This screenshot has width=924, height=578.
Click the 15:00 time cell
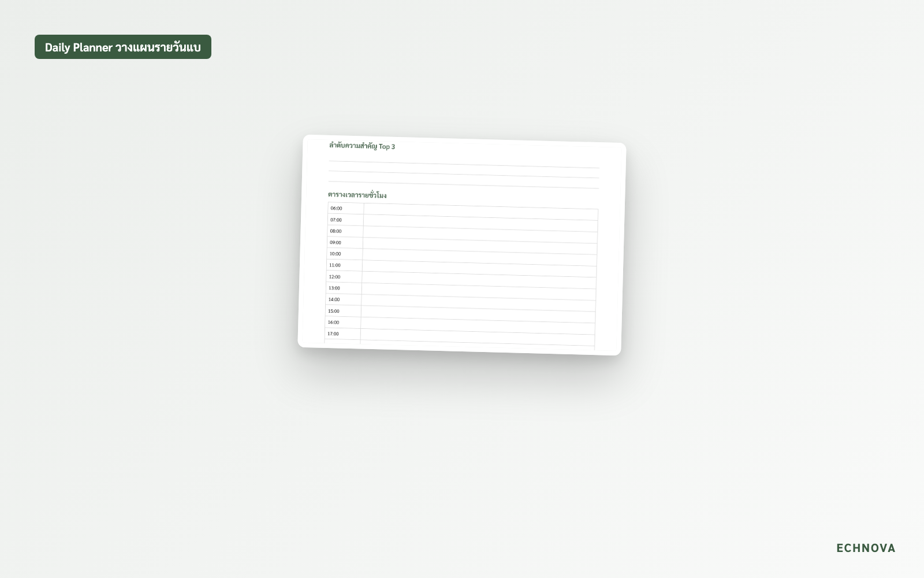pyautogui.click(x=343, y=311)
